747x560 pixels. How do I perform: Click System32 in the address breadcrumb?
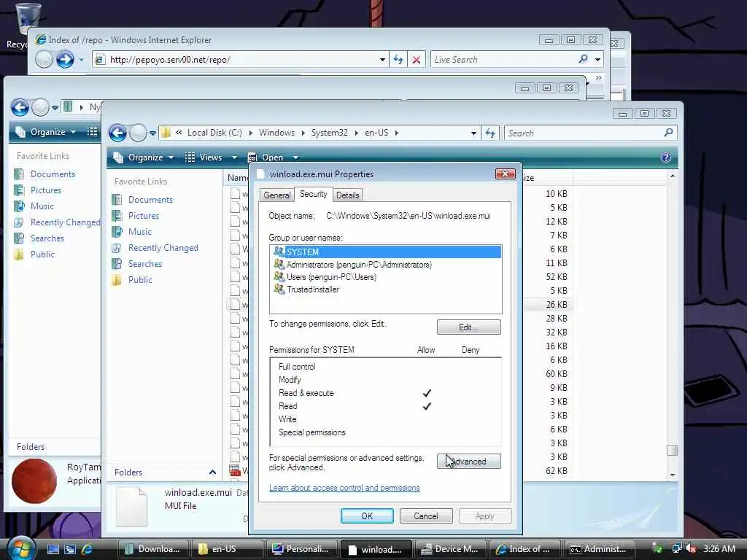(x=329, y=133)
